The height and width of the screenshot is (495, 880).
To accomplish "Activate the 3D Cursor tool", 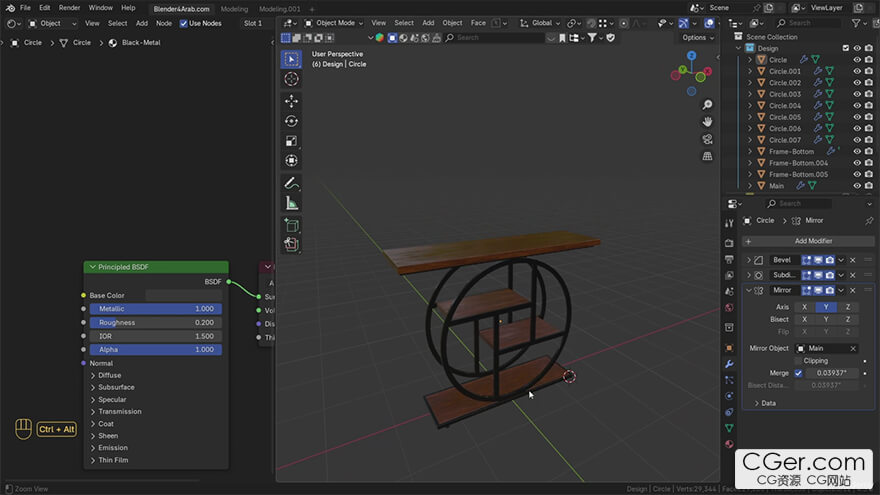I will [x=291, y=79].
